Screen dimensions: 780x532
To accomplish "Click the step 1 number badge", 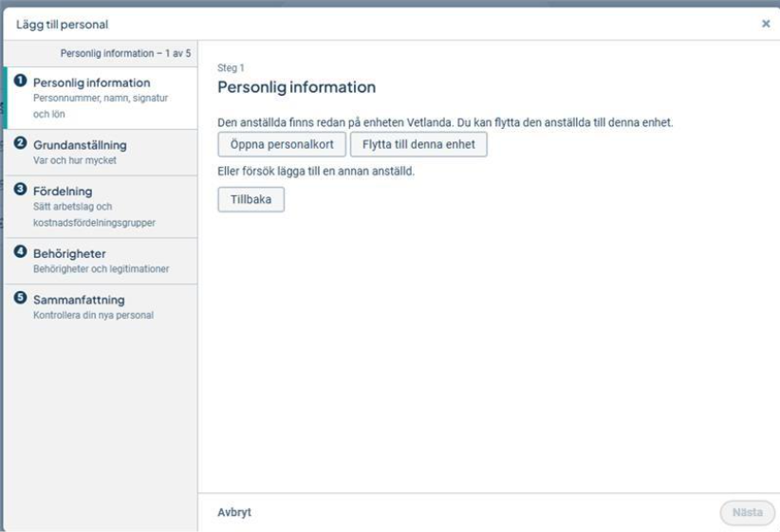I will 21,82.
